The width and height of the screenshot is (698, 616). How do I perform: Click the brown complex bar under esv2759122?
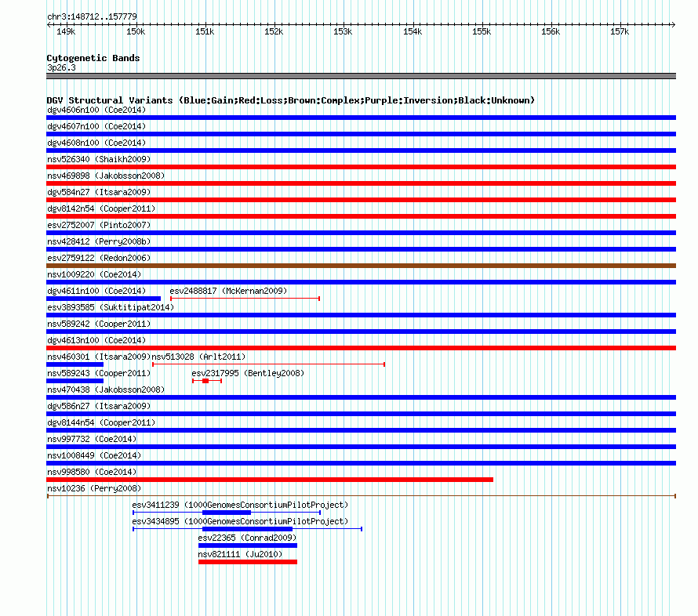point(361,266)
